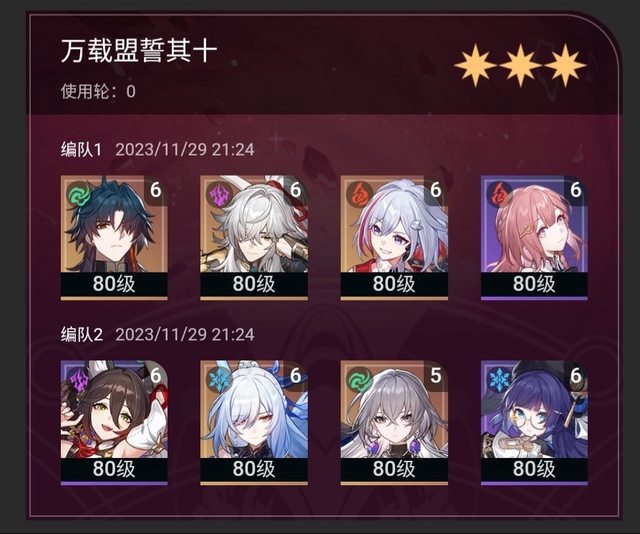Click the 80级 level bar under Topaz

[x=394, y=284]
